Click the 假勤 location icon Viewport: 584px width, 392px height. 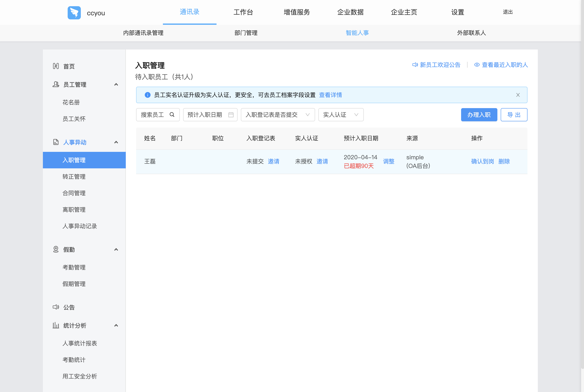[56, 249]
